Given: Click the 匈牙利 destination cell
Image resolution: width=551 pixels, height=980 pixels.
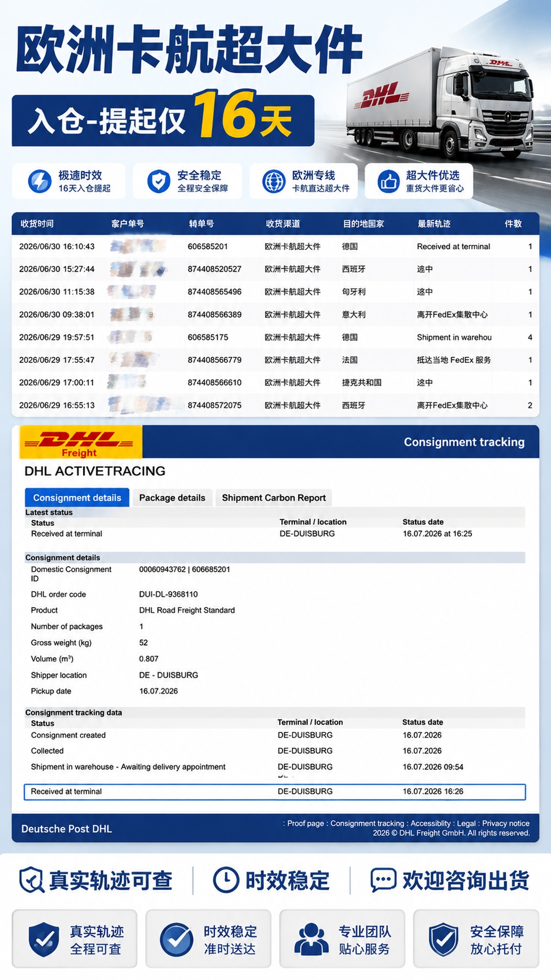Looking at the screenshot, I should [353, 291].
